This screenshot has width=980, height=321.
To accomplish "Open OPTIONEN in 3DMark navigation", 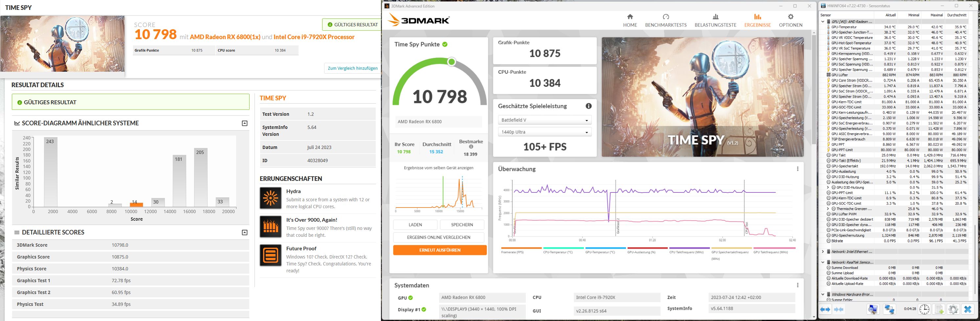I will (791, 21).
